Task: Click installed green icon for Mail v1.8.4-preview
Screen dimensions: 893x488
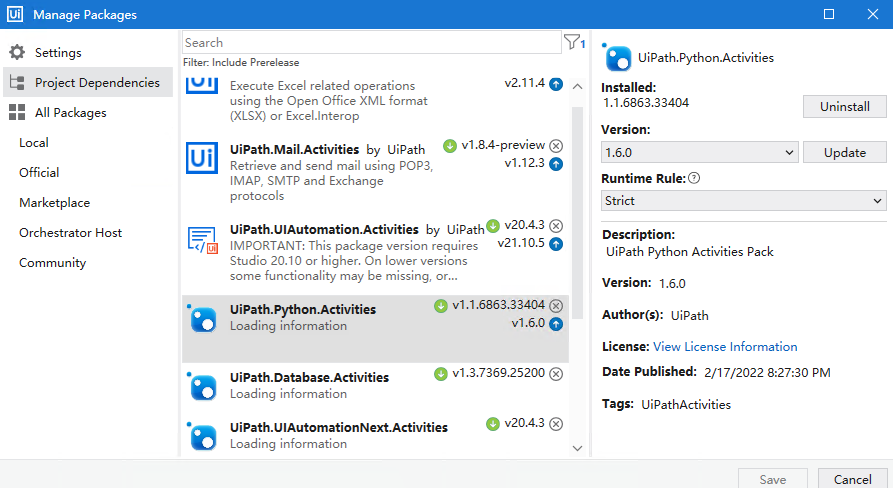Action: tap(450, 146)
